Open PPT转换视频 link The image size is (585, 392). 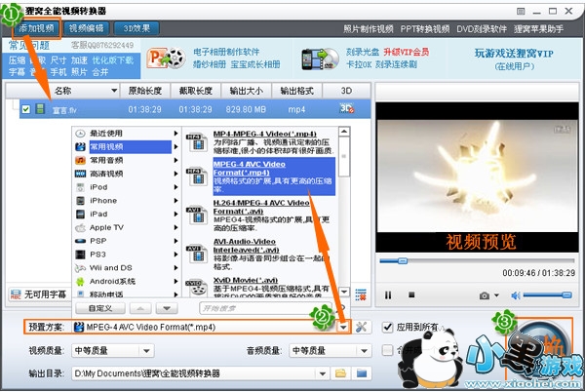[x=425, y=29]
